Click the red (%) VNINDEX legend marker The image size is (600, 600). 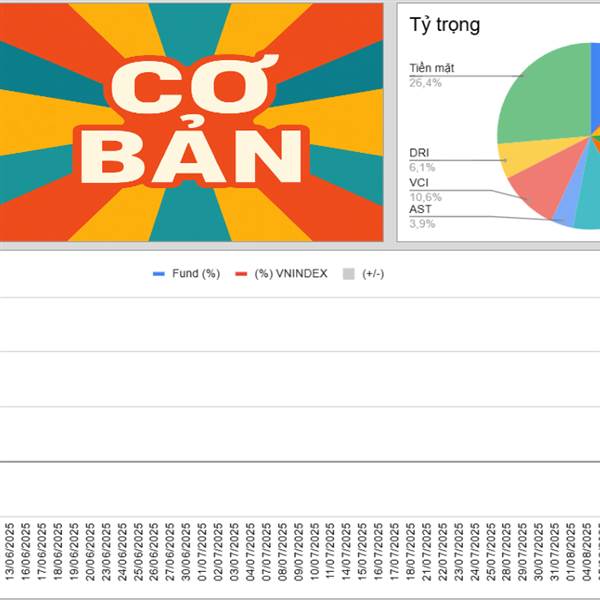pyautogui.click(x=241, y=274)
